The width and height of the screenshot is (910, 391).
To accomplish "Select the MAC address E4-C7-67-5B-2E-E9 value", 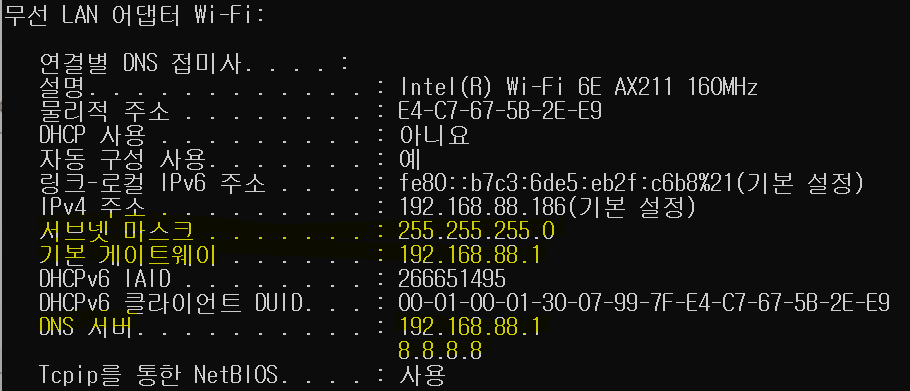I will coord(500,111).
